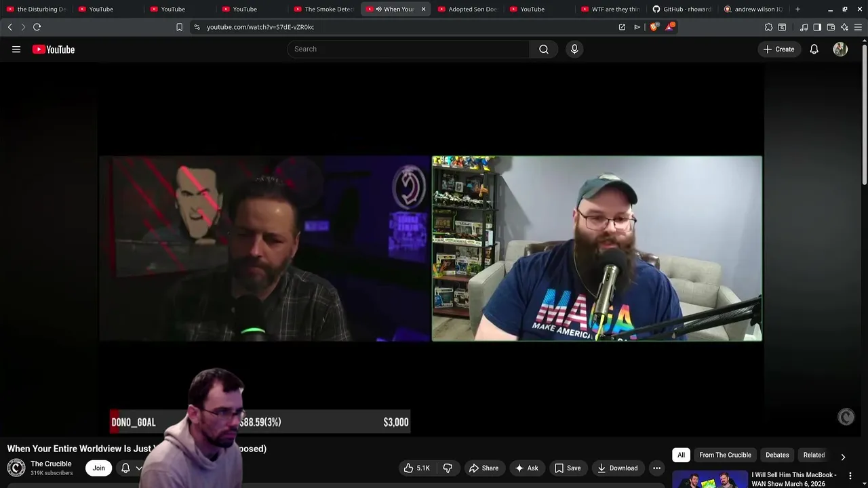Open the Brave Wallet icon

coord(831,27)
